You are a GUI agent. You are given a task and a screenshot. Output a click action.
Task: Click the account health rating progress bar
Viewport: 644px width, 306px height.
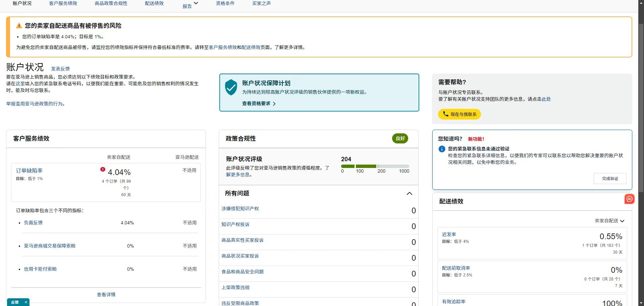375,166
